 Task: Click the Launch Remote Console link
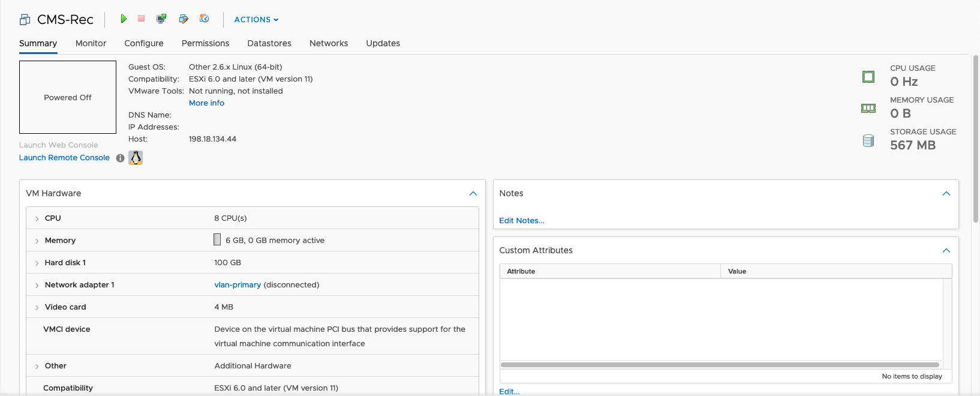64,158
